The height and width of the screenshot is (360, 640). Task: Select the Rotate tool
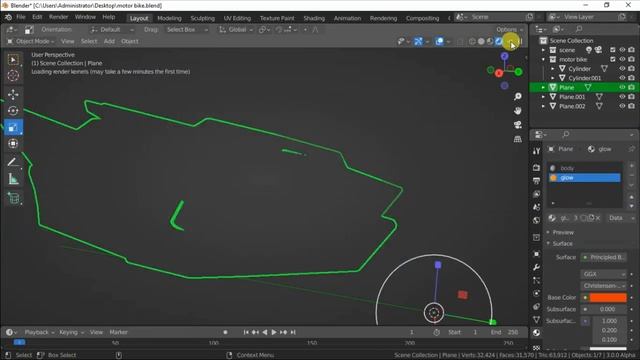click(13, 111)
